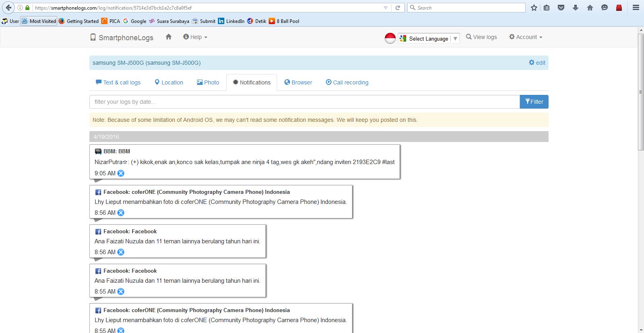Click the BBM app icon in first notification

pyautogui.click(x=98, y=152)
